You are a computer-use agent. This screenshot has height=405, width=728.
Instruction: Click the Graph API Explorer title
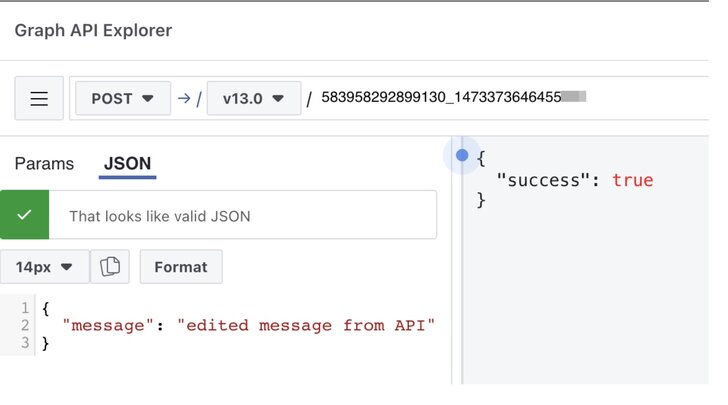tap(93, 31)
